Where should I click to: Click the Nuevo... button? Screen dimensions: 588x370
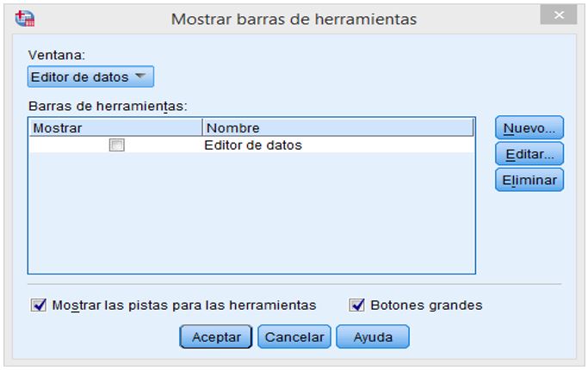pos(529,128)
